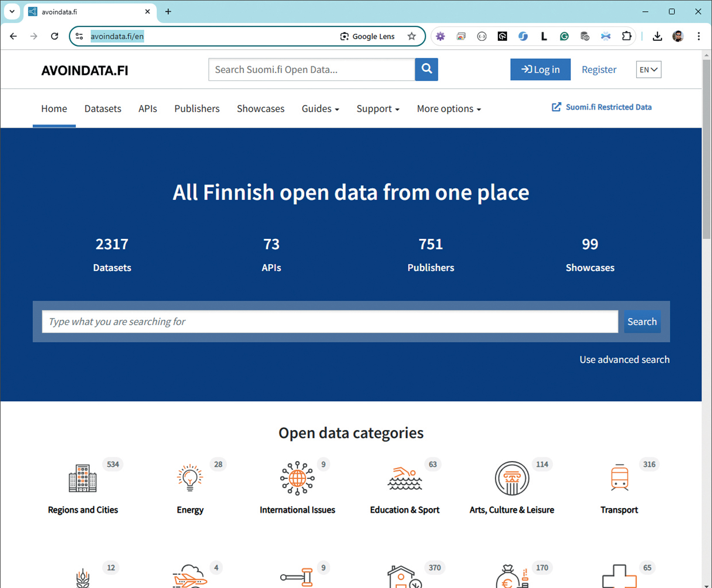
Task: Focus the 'Type what you are searching for' field
Action: click(330, 322)
